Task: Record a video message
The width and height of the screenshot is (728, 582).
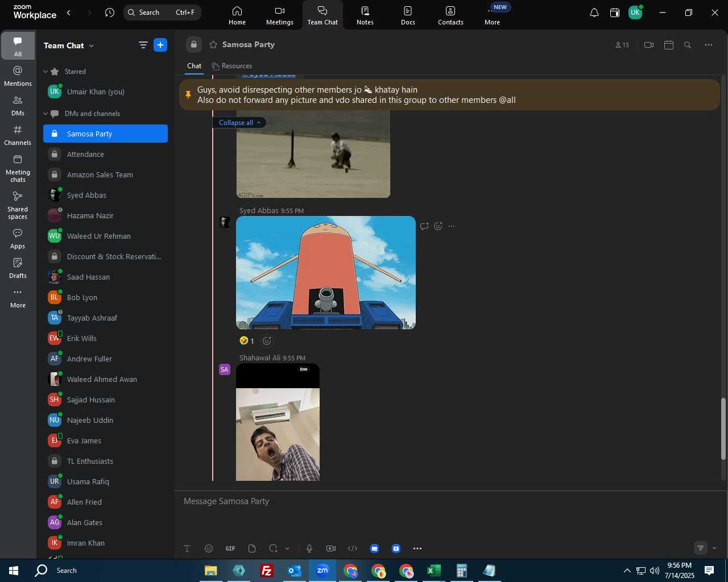Action: tap(331, 548)
